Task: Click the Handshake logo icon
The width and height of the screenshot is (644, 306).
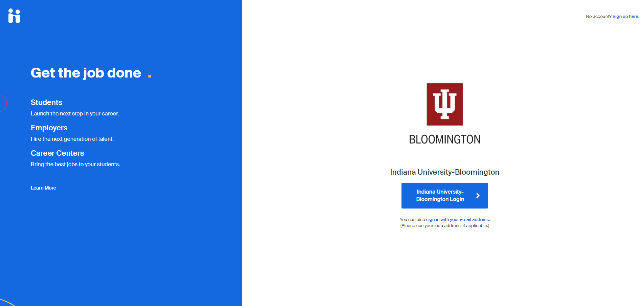Action: pyautogui.click(x=14, y=16)
